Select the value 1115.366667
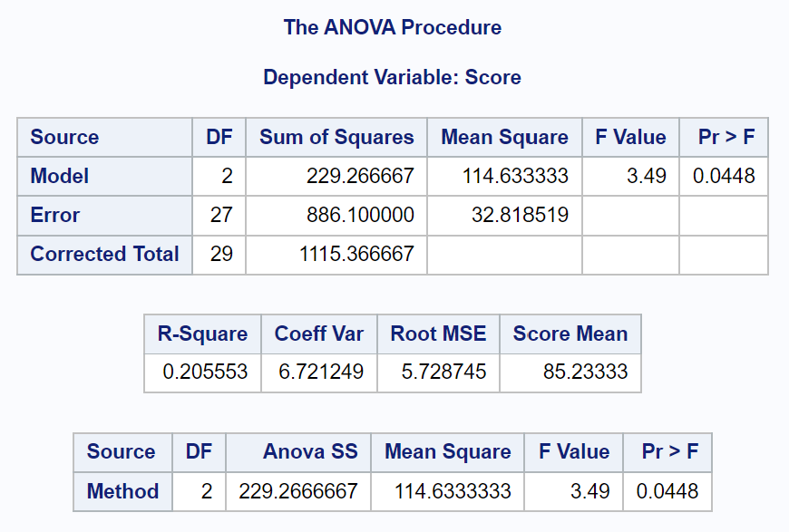 click(356, 254)
